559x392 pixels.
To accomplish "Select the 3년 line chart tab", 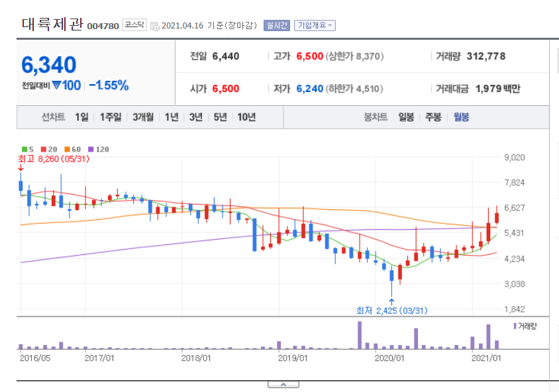I will point(196,117).
